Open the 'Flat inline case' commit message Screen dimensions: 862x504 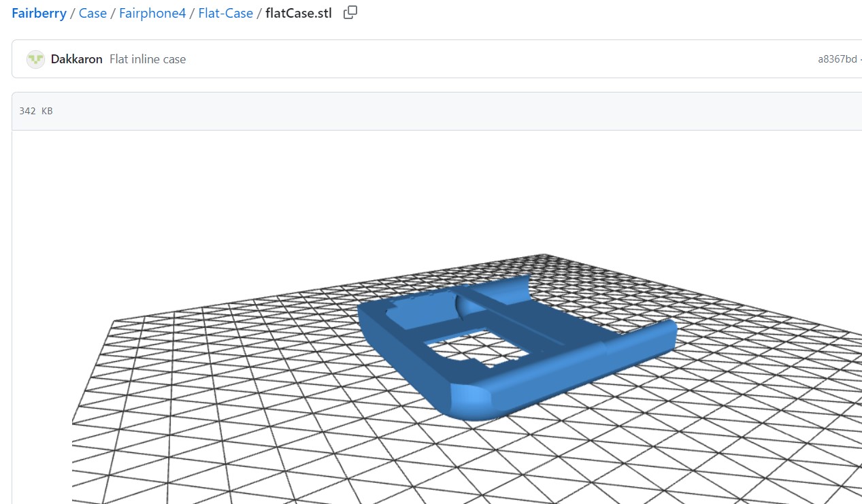(148, 59)
